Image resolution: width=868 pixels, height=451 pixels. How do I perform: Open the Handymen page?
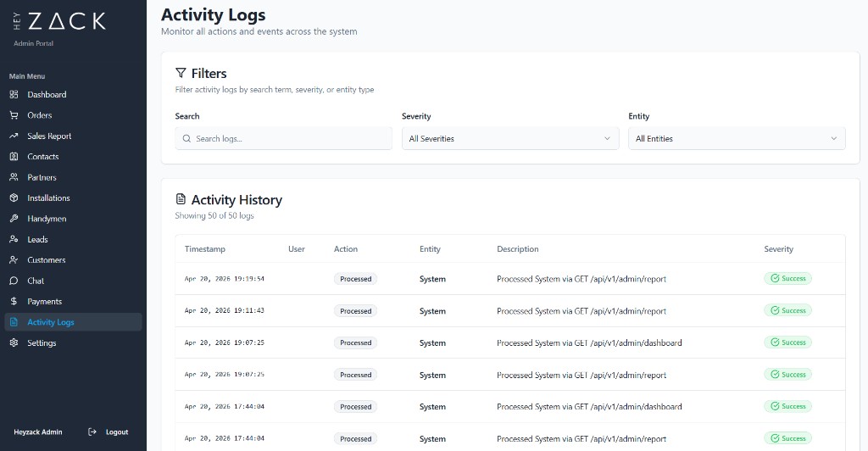pos(73,219)
